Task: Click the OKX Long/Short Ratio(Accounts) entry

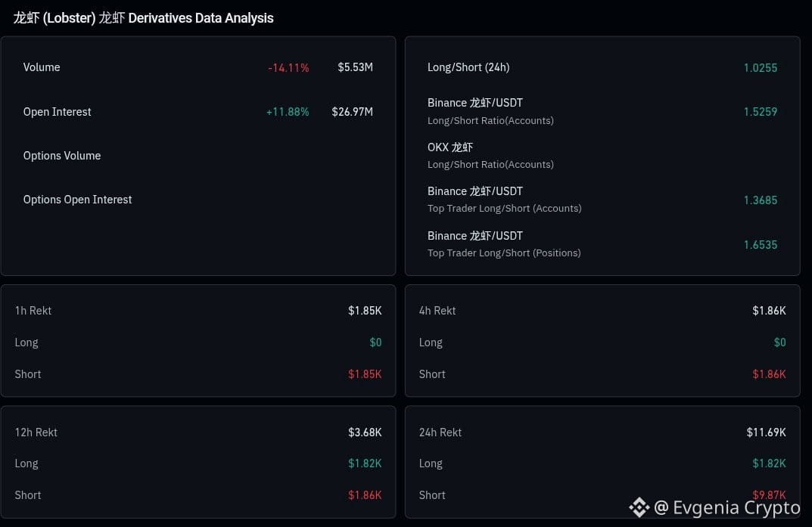Action: 602,155
